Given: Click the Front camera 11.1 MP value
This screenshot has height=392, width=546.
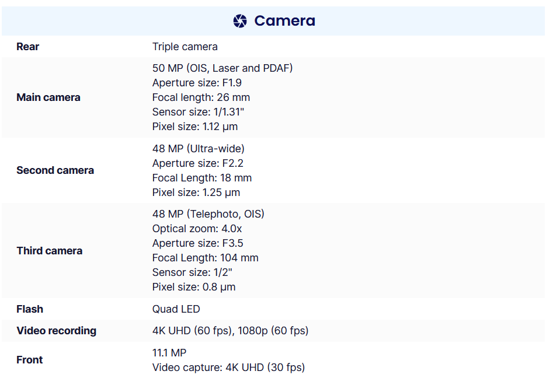Looking at the screenshot, I should pos(169,353).
